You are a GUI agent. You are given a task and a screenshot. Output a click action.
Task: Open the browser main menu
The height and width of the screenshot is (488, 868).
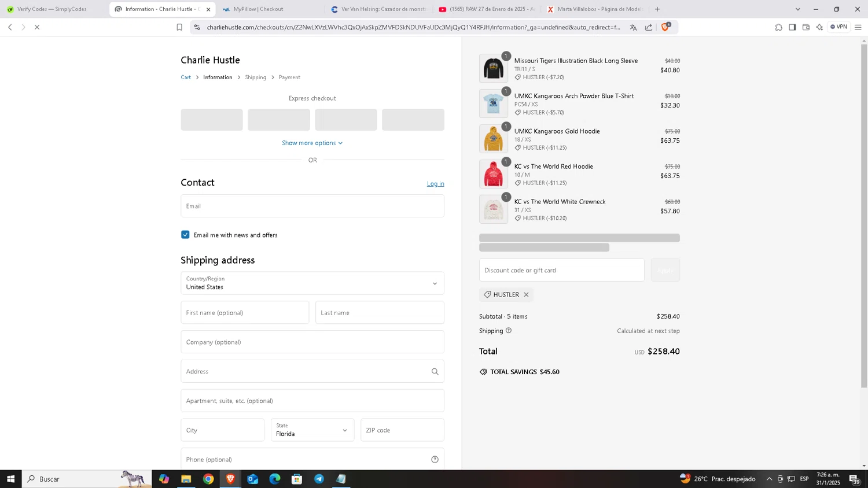click(858, 27)
